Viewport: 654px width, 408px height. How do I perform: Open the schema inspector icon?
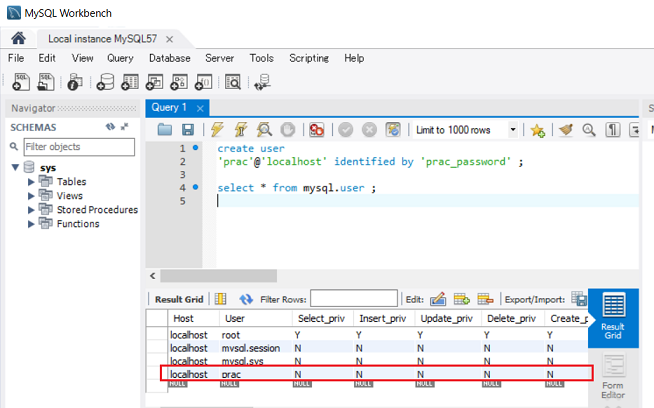click(x=75, y=82)
